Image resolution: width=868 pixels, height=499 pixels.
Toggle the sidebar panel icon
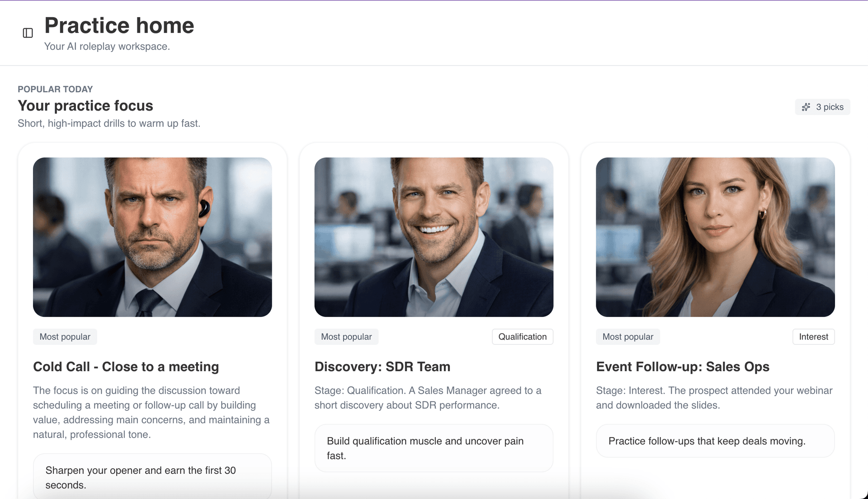pos(28,33)
